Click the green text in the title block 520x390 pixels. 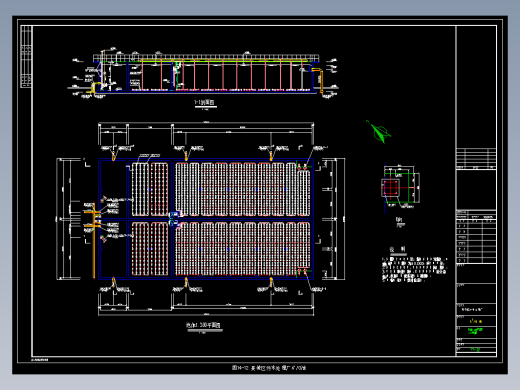tap(475, 331)
